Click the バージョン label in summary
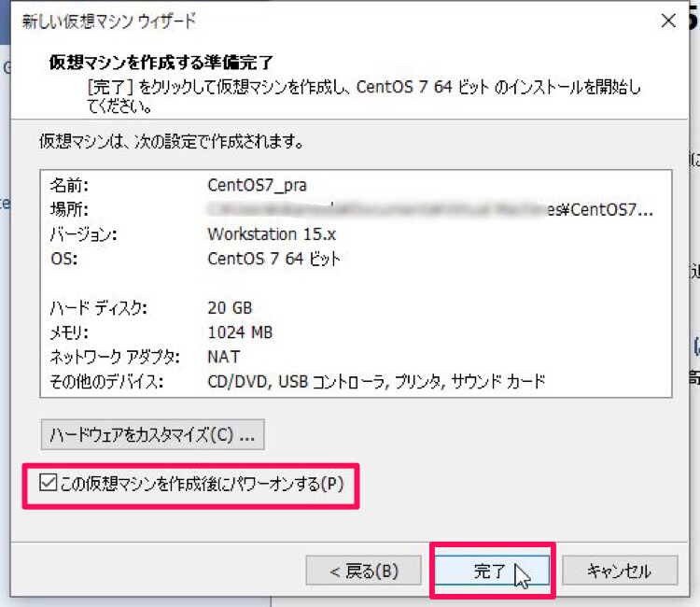This screenshot has height=607, width=700. pos(83,233)
